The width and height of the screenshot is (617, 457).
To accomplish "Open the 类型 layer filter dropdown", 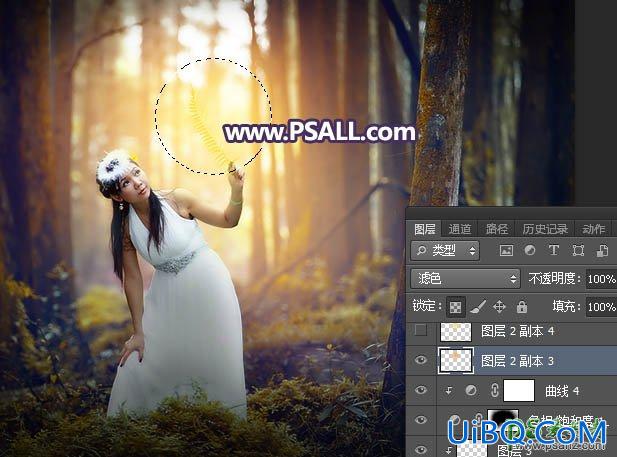I will (445, 250).
